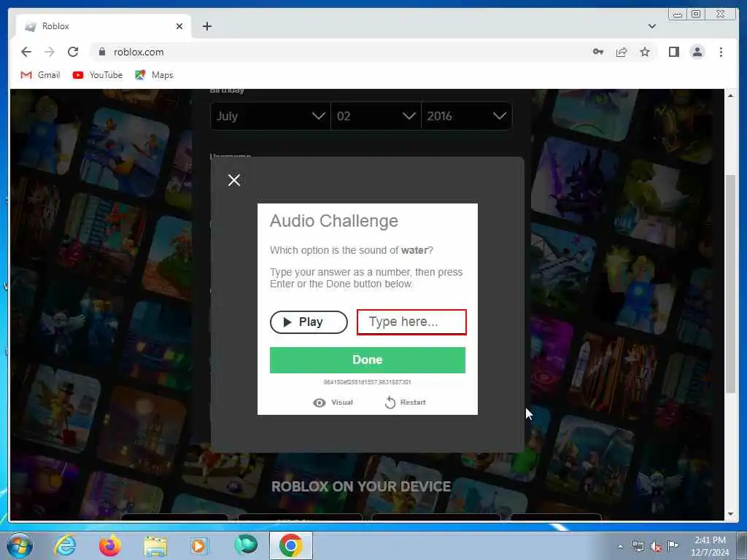This screenshot has width=747, height=560.
Task: Open the tab search dropdown chevron
Action: click(x=652, y=26)
